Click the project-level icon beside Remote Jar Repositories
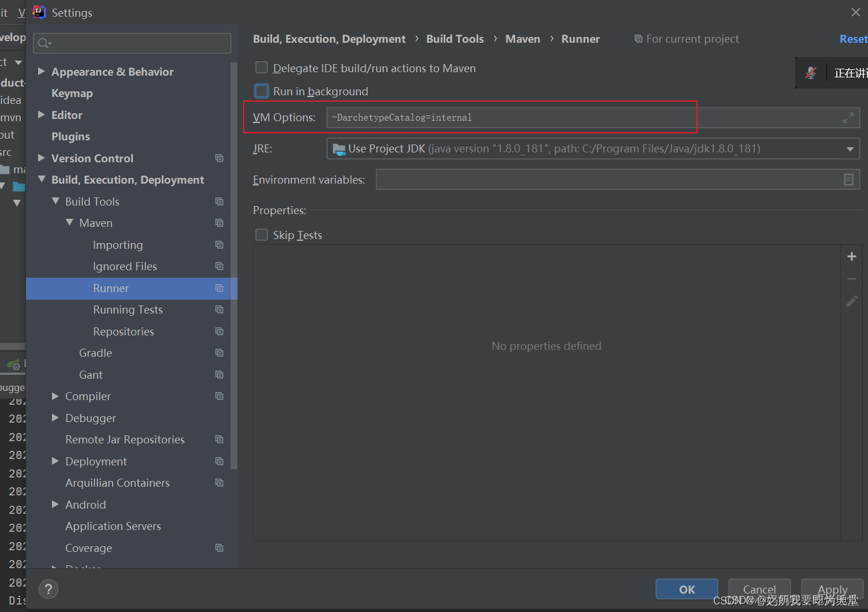 point(219,439)
